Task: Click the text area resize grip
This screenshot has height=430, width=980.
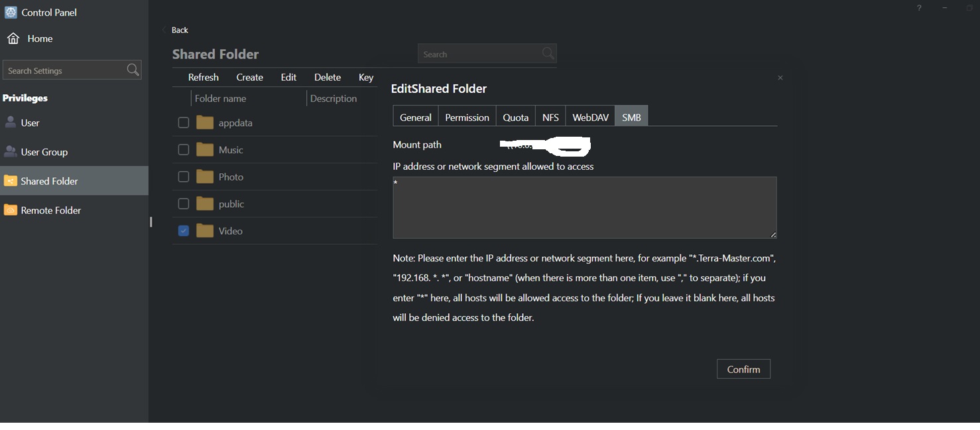Action: 773,235
